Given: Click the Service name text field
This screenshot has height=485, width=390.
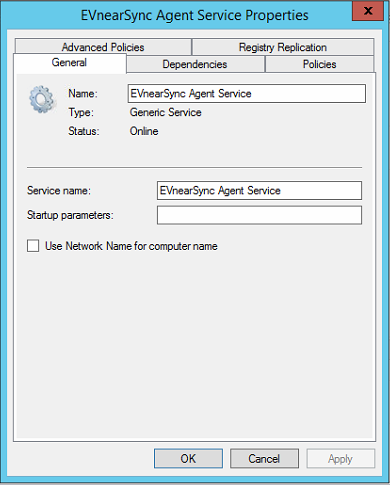Looking at the screenshot, I should click(x=259, y=190).
